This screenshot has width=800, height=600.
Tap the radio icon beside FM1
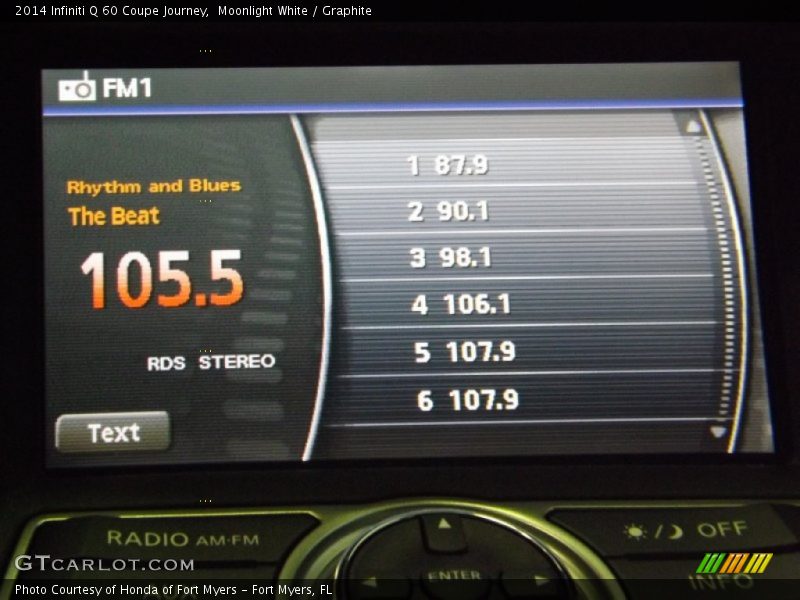[77, 87]
